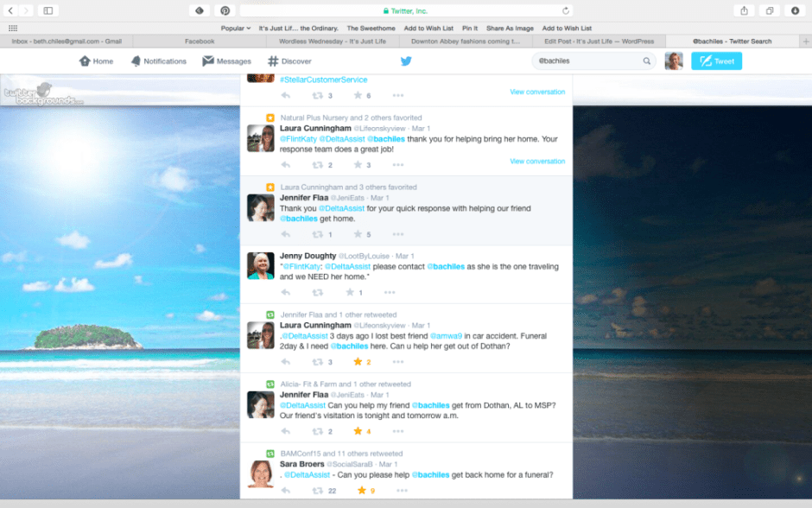Open Sara Broers' profile photo
Screen dimensions: 812x508
tap(261, 473)
